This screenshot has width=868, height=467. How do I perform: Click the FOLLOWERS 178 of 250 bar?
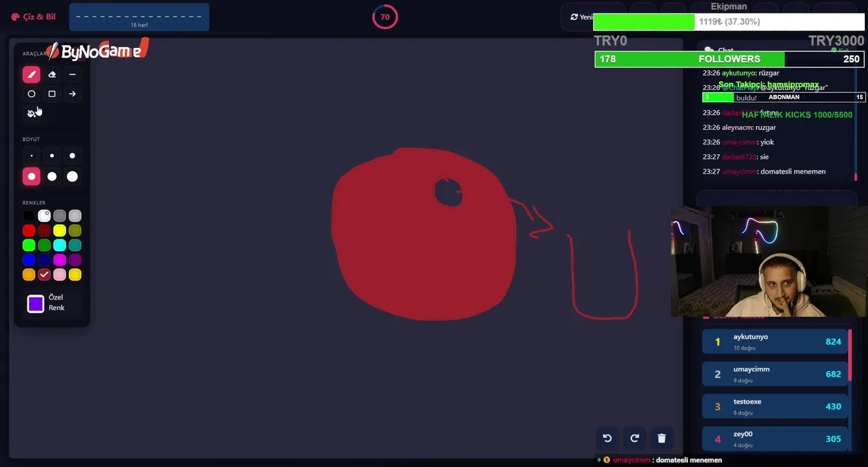730,59
